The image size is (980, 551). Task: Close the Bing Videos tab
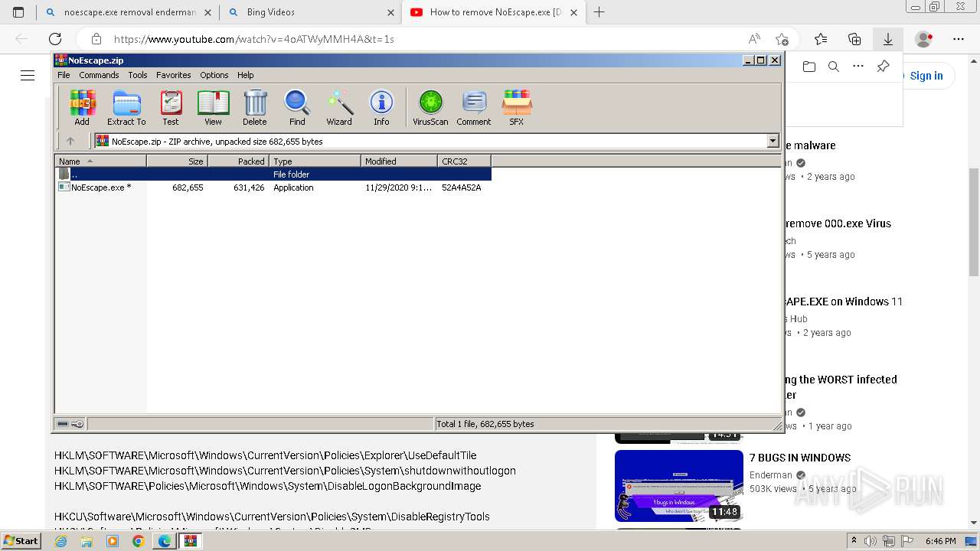(390, 12)
